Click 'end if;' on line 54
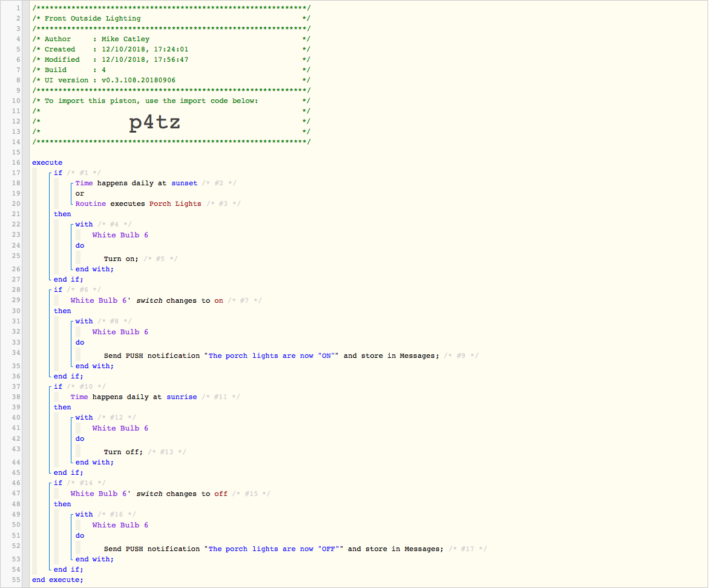Screen dimensions: 713x588 coord(68,569)
